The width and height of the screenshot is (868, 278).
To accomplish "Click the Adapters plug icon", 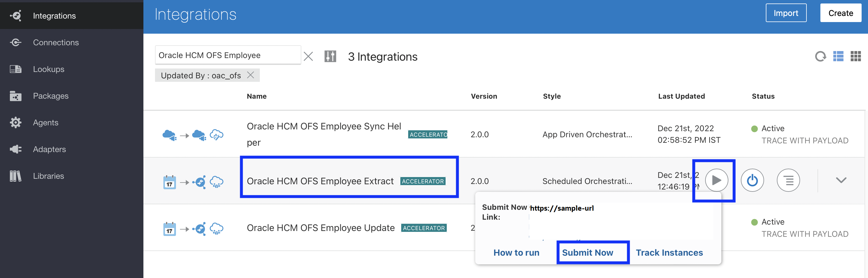I will coord(15,149).
